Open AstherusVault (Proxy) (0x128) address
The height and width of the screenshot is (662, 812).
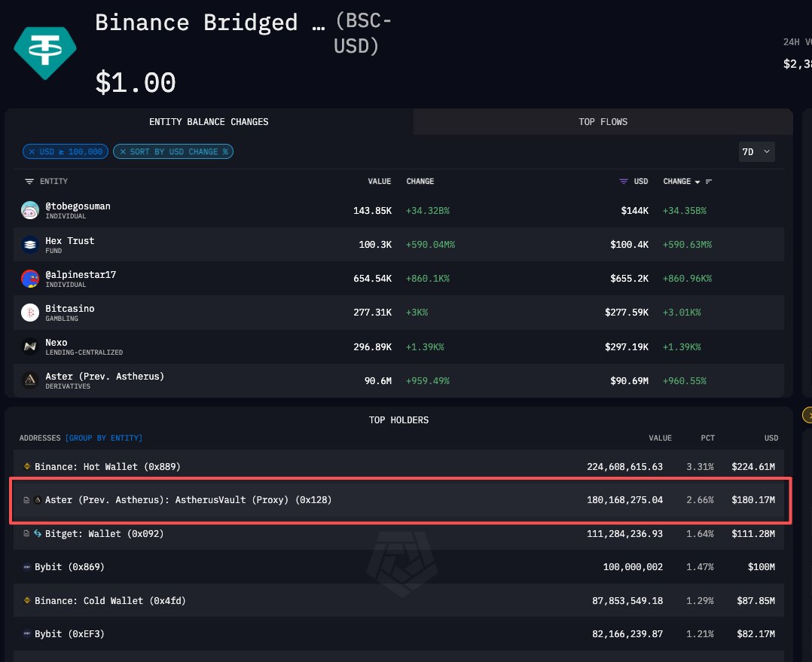point(188,500)
